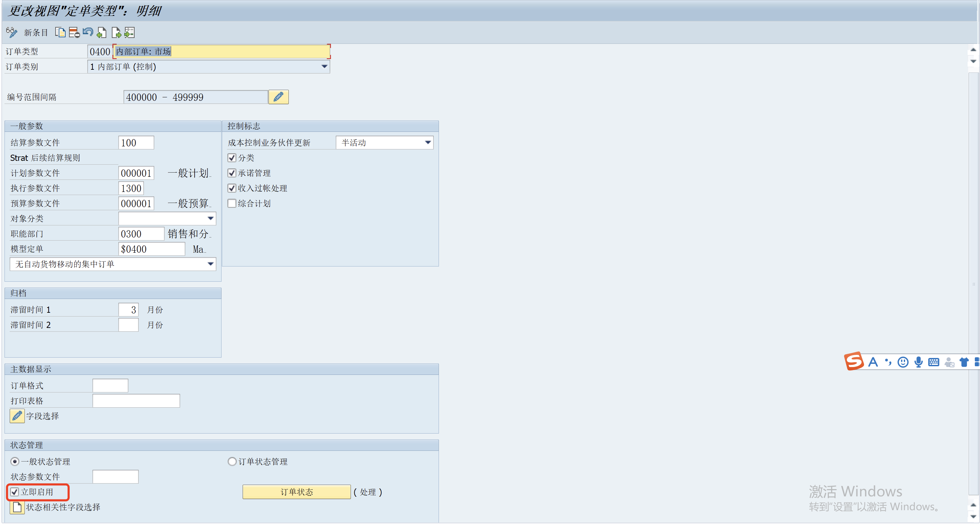
Task: Click document icon beside 状态相关性字段选择
Action: click(x=17, y=507)
